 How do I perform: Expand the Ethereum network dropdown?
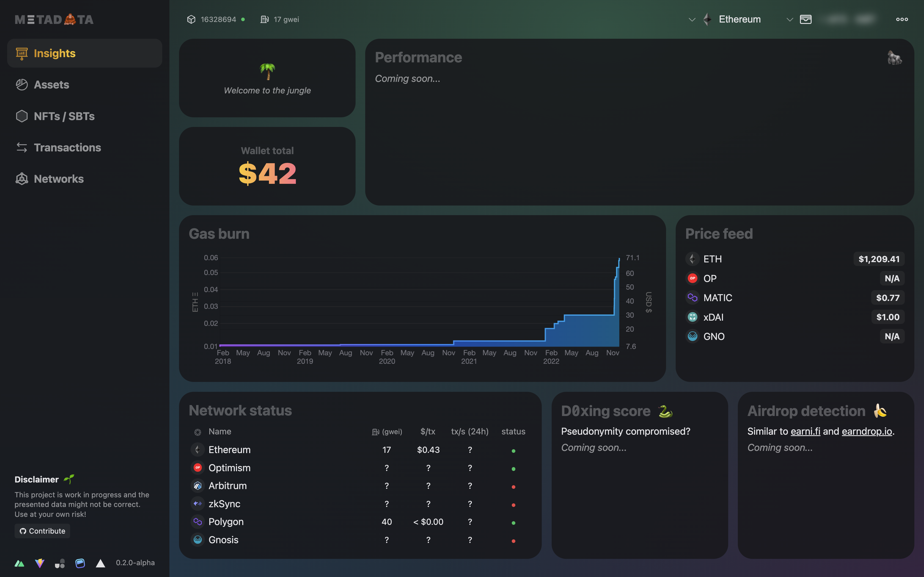click(790, 19)
